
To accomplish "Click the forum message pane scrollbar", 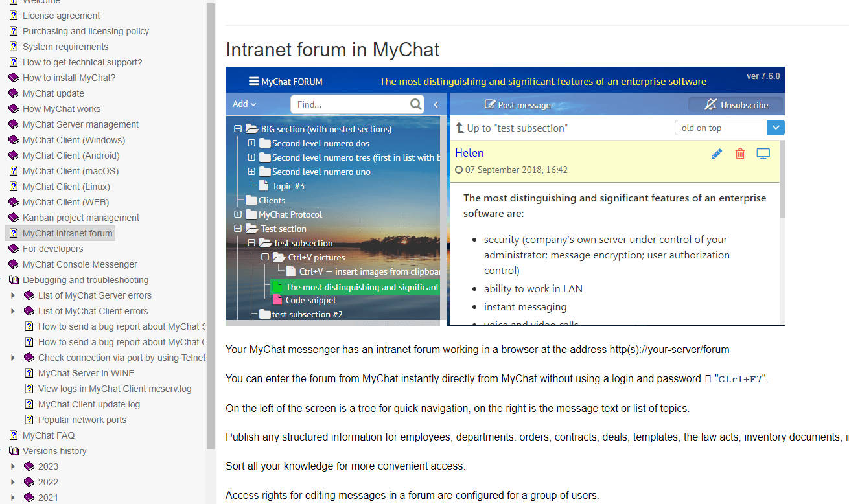I will (782, 179).
